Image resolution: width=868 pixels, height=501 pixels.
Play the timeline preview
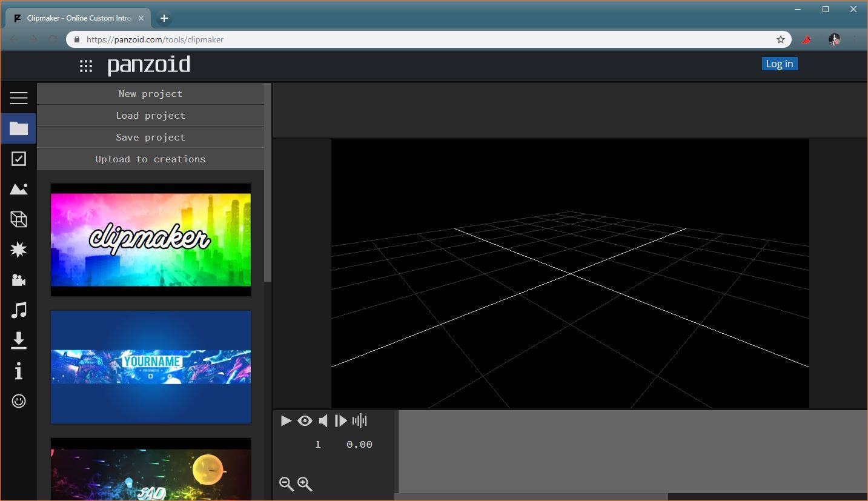(287, 420)
